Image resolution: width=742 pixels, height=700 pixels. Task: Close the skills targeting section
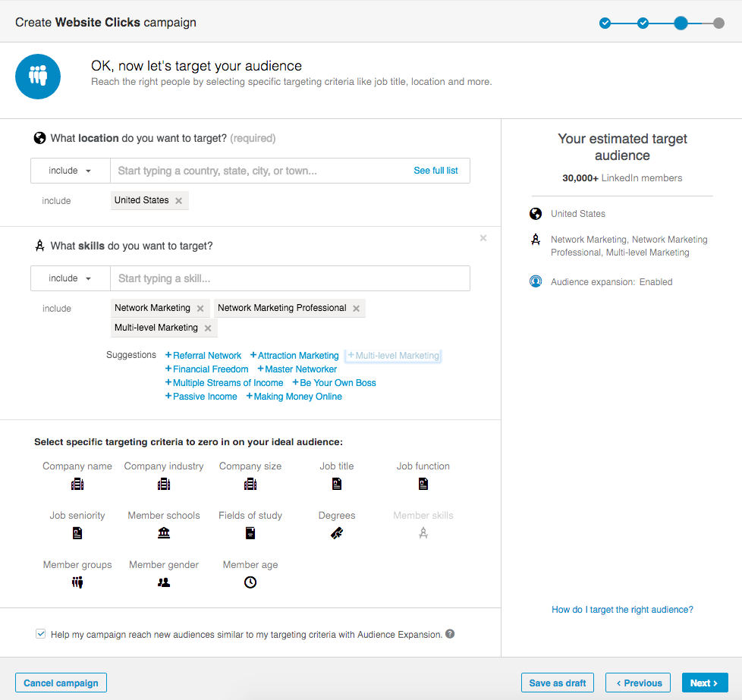click(483, 238)
